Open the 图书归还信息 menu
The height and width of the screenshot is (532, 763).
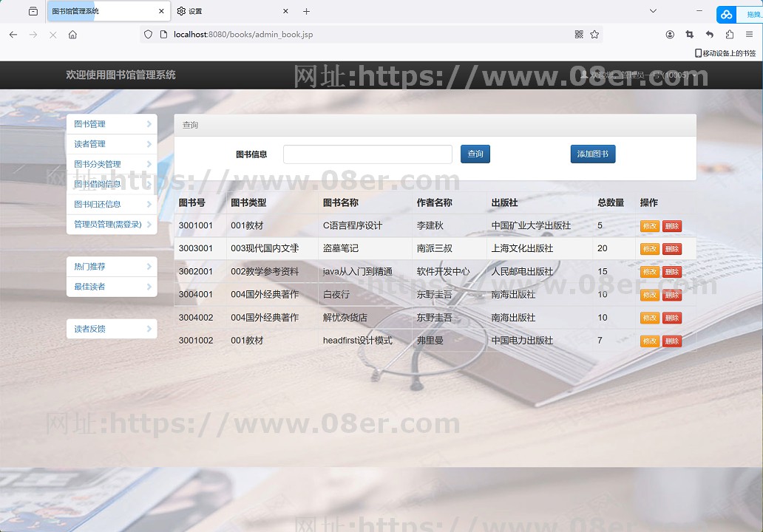112,204
